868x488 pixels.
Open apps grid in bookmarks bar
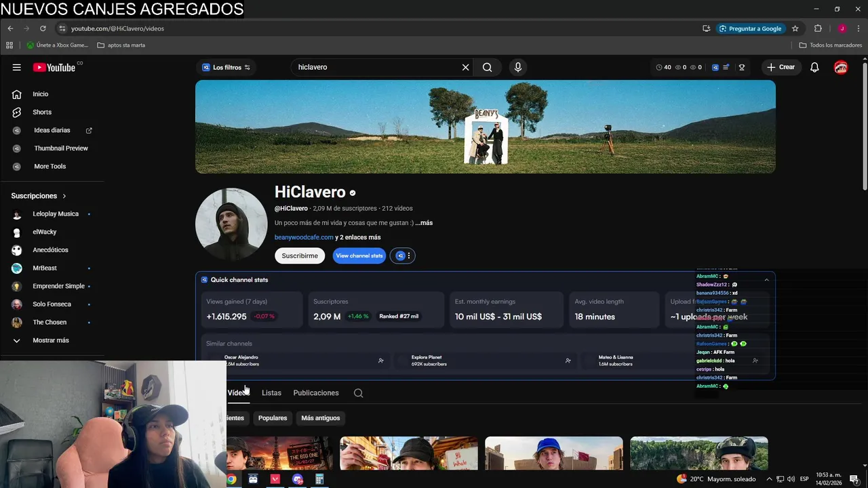tap(9, 45)
